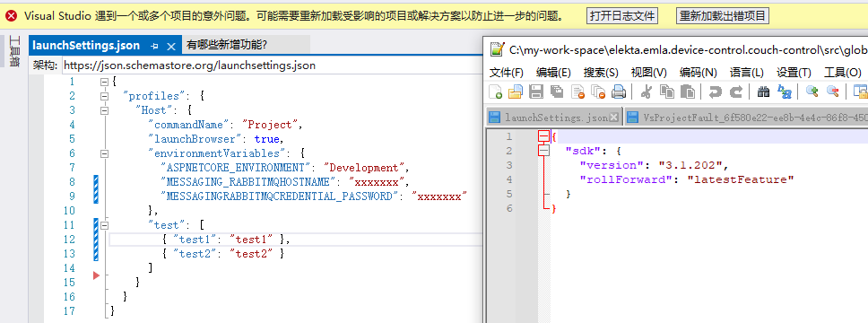Viewport: 868px width, 323px height.
Task: Click "3.1.202" version value in Notepad++
Action: [x=690, y=165]
